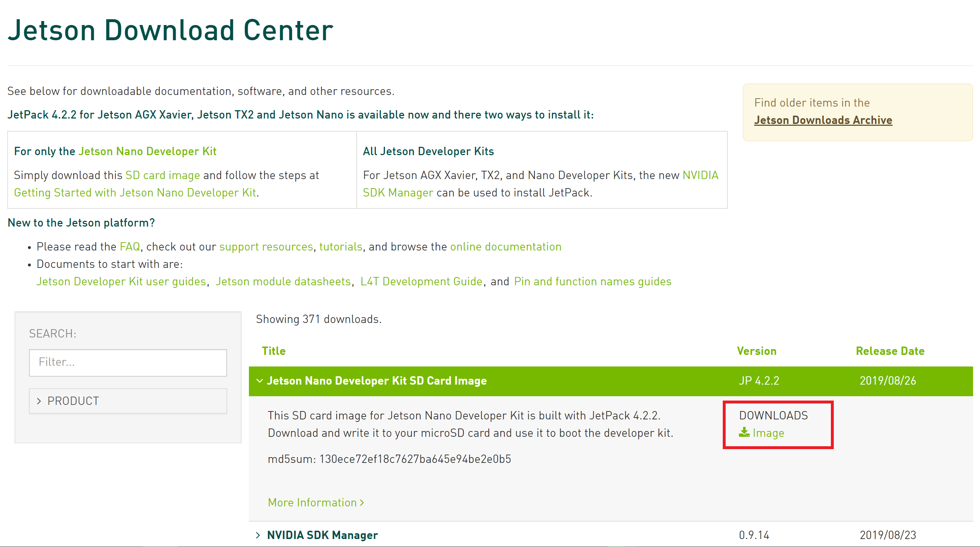Follow the Jetson Nano Developer Kit heading link
Image resolution: width=980 pixels, height=547 pixels.
pos(147,151)
